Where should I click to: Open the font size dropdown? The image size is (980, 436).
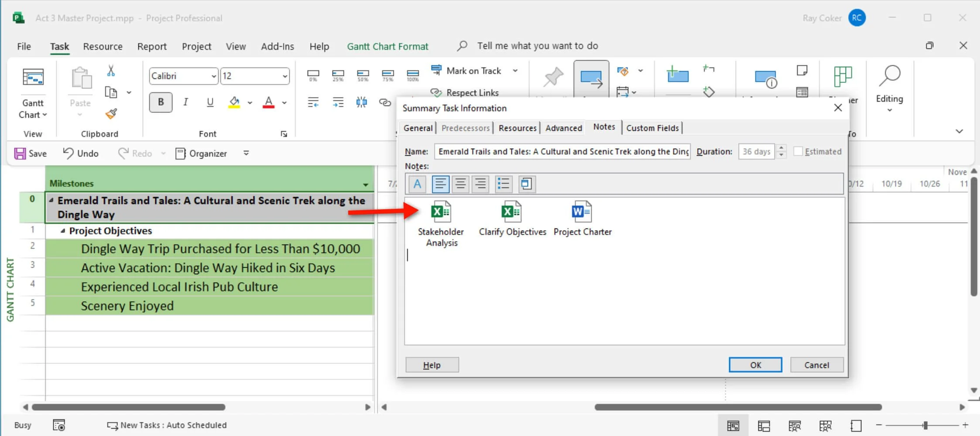[x=285, y=76]
